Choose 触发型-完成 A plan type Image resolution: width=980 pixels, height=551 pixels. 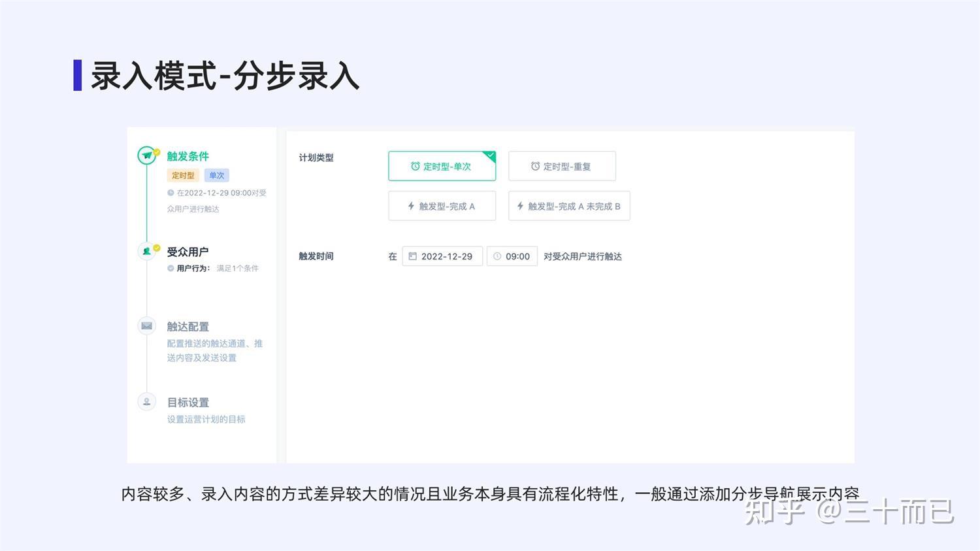pos(442,206)
